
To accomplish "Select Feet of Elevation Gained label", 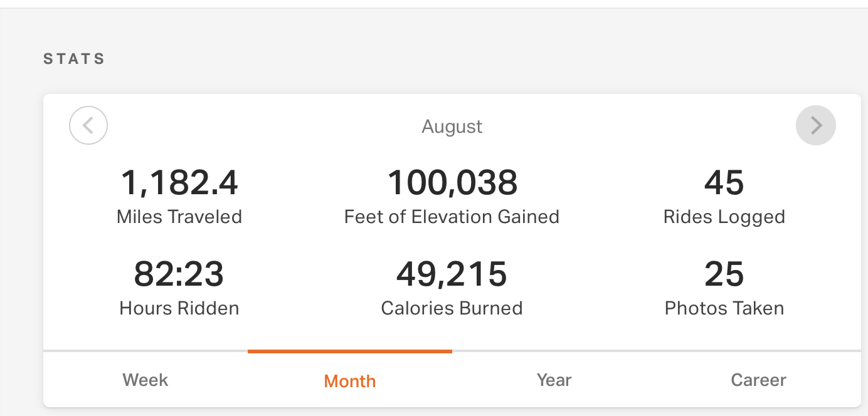I will coord(452,217).
